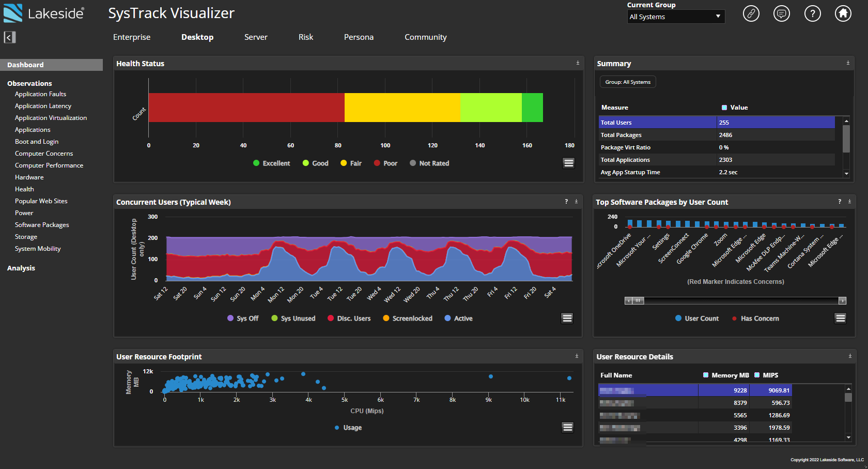Screen dimensions: 868x469
Task: Switch to the Enterprise tab
Action: tap(132, 37)
